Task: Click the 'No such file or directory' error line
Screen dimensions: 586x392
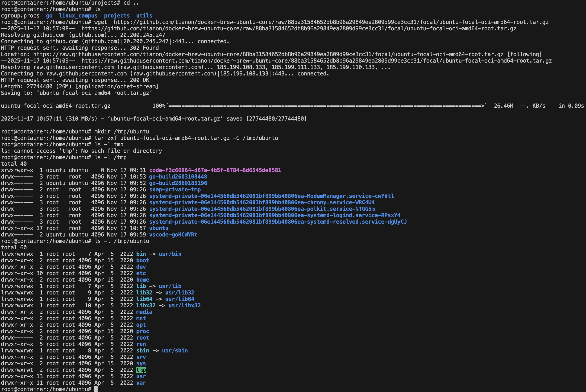Action: (x=81, y=151)
